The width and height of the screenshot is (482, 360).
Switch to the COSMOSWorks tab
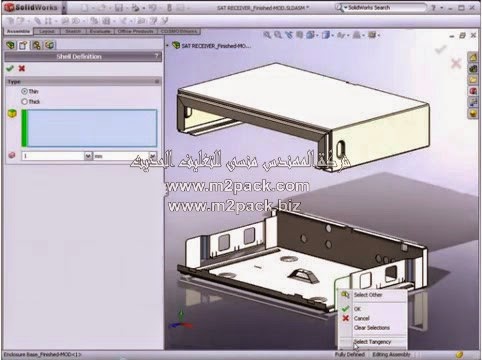(179, 31)
